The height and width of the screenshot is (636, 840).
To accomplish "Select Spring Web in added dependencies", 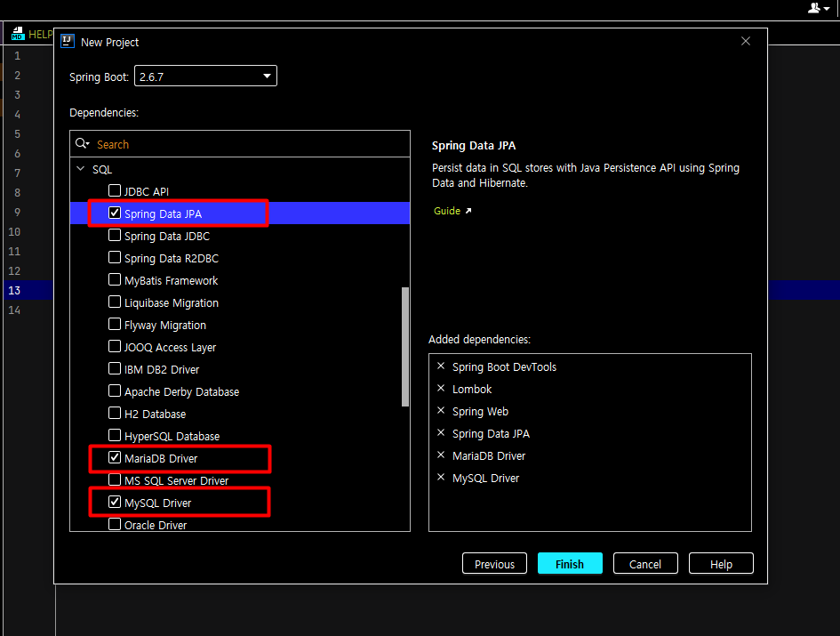I will pyautogui.click(x=481, y=411).
